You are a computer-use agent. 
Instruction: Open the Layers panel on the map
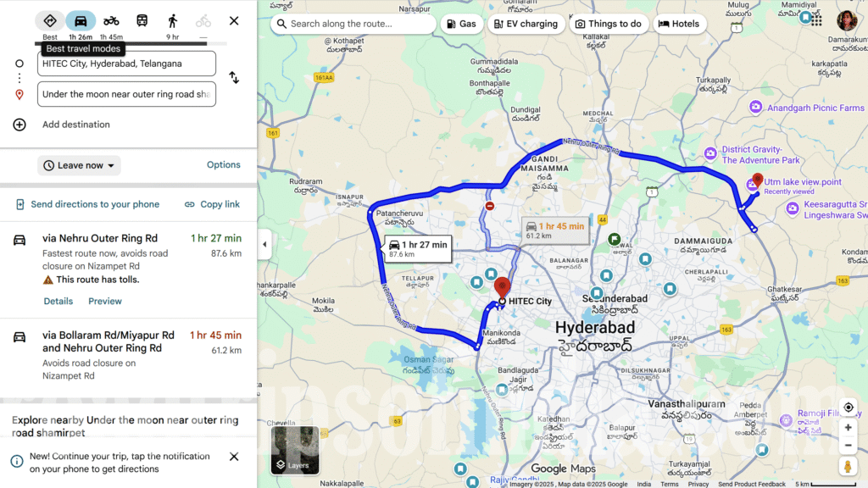point(294,464)
